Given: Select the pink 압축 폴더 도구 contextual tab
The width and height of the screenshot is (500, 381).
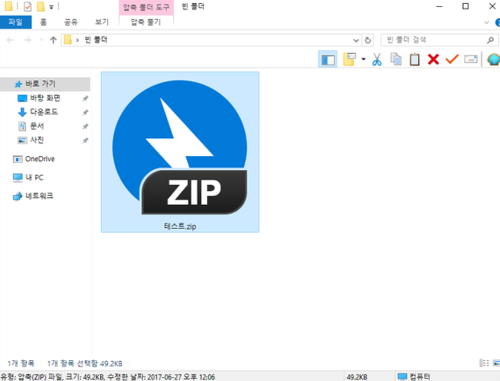Looking at the screenshot, I should coord(146,7).
